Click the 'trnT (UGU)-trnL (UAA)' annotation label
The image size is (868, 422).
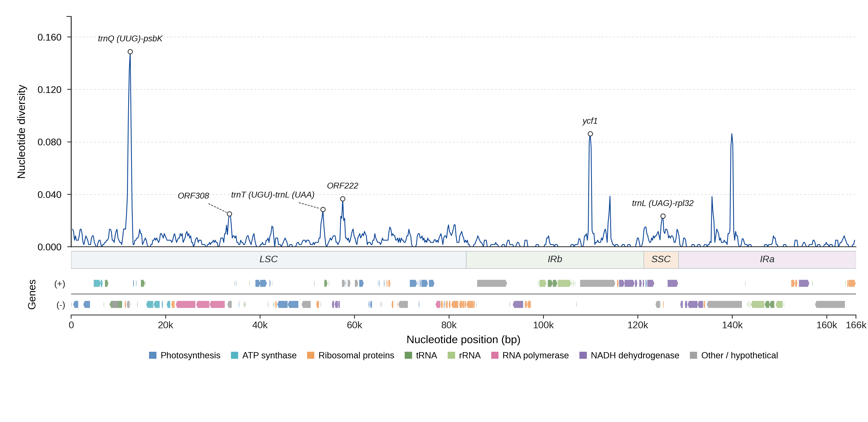click(x=273, y=195)
